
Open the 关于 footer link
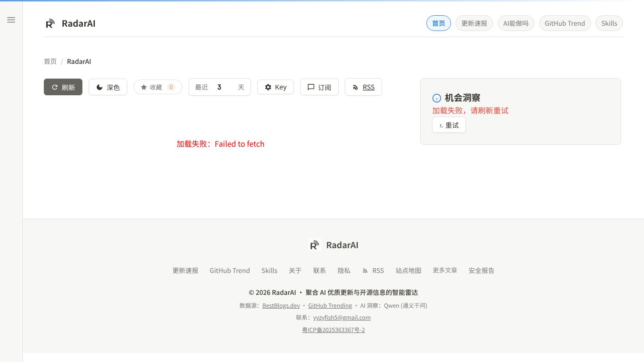pyautogui.click(x=295, y=271)
